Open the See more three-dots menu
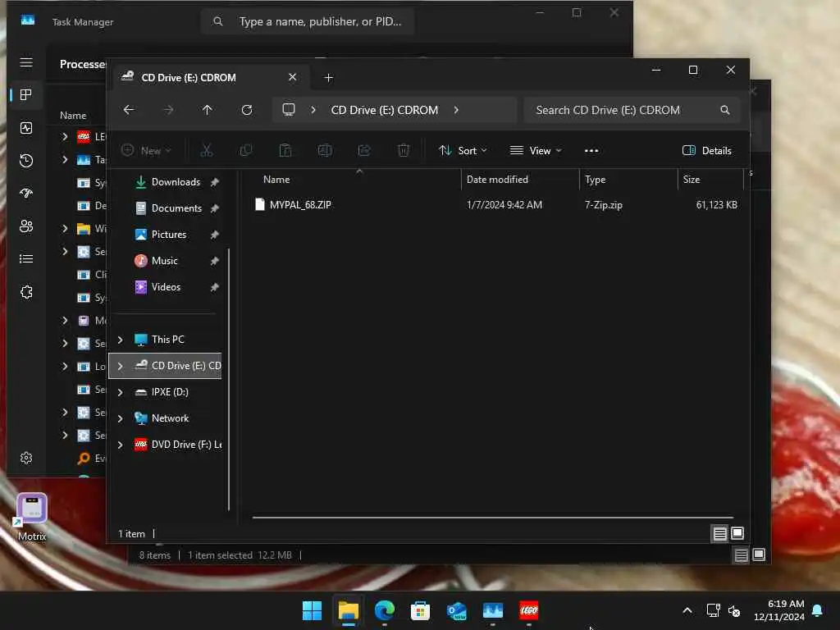The height and width of the screenshot is (630, 840). click(x=591, y=151)
